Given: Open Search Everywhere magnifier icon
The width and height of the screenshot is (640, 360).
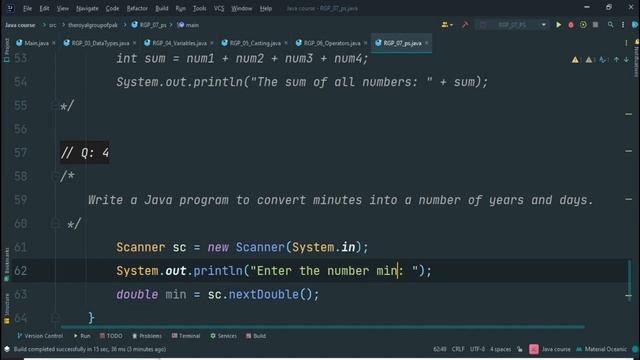Looking at the screenshot, I should click(611, 25).
